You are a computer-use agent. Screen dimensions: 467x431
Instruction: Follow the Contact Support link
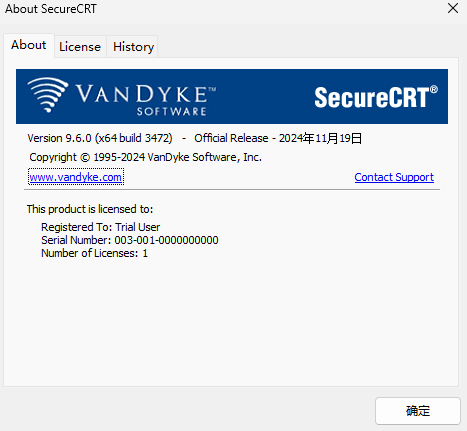click(394, 177)
